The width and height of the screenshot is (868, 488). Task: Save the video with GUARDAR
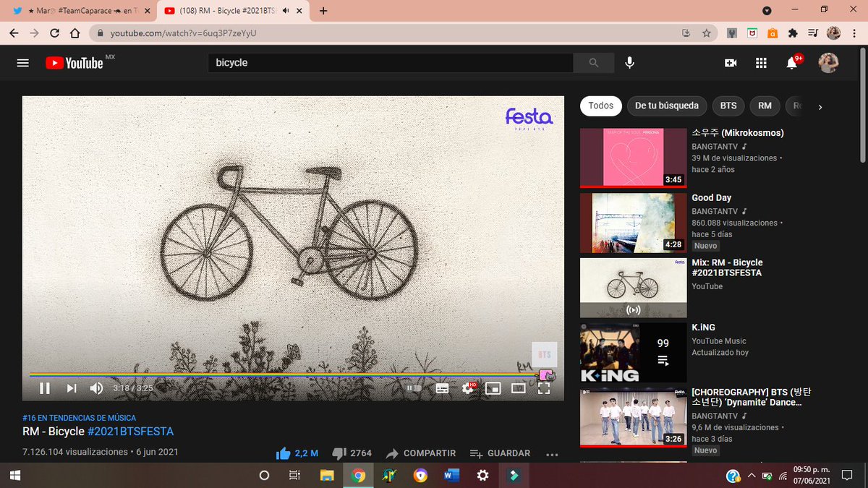point(500,453)
